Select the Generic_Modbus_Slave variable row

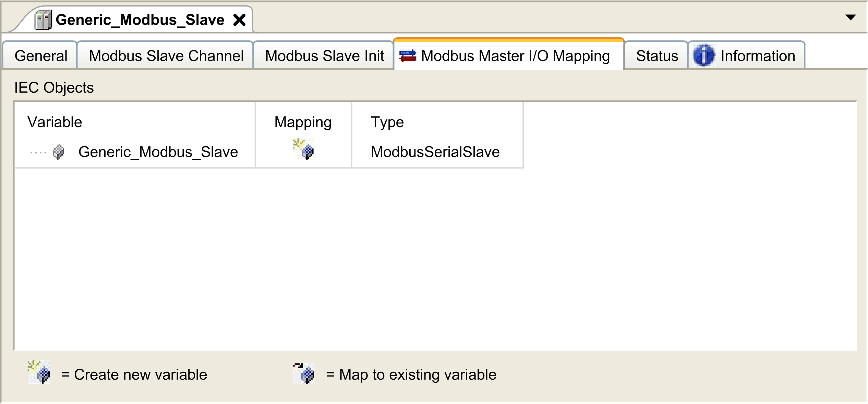269,152
